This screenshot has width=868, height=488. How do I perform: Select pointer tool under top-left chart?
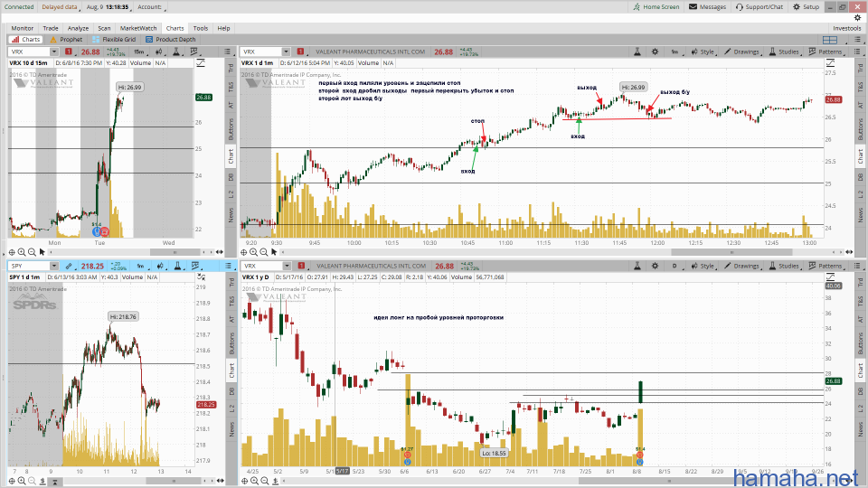click(x=42, y=252)
